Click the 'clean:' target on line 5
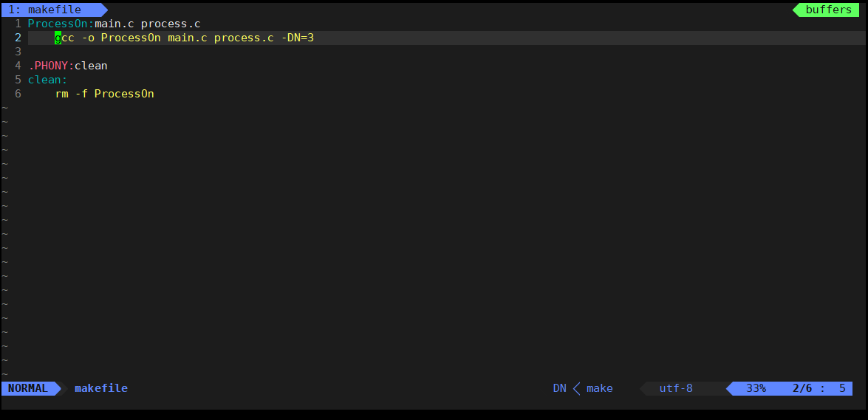The image size is (868, 420). 47,80
